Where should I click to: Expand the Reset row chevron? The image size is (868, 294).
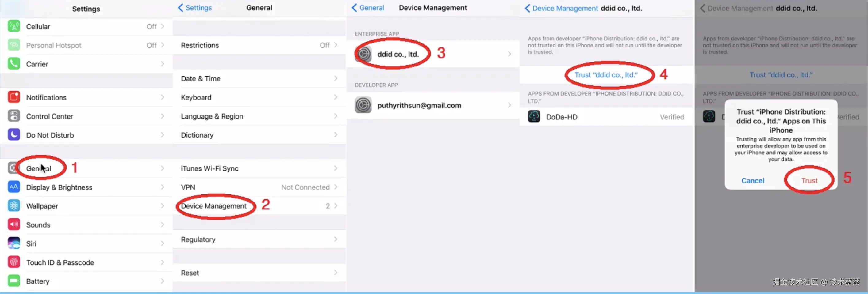[x=336, y=273]
